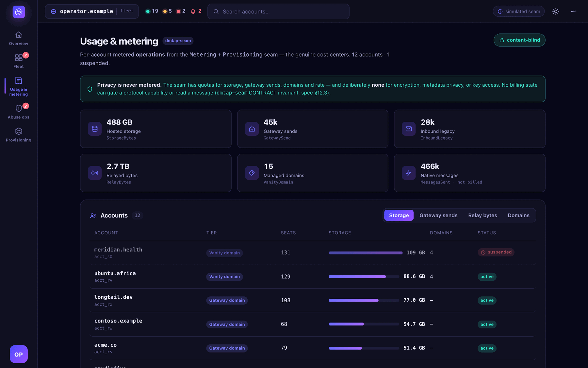The image size is (588, 368).
Task: Click the TIER column header
Action: [212, 233]
